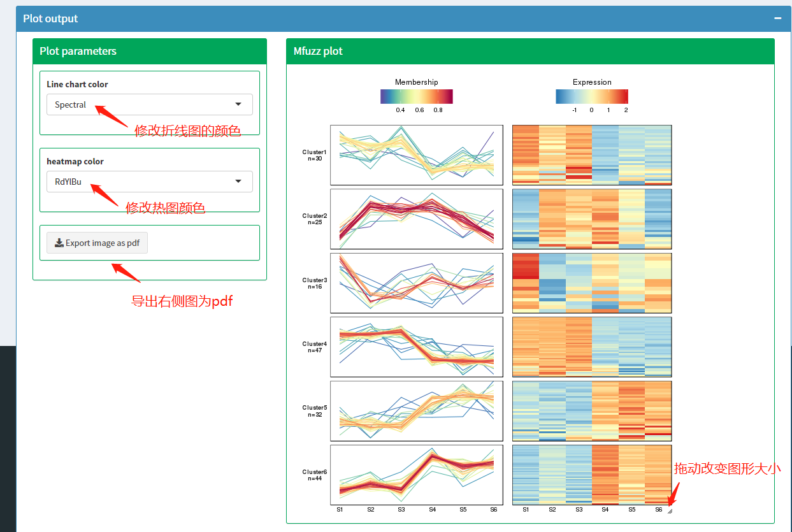The width and height of the screenshot is (792, 532).
Task: Click the Cluster3 heatmap
Action: point(591,283)
